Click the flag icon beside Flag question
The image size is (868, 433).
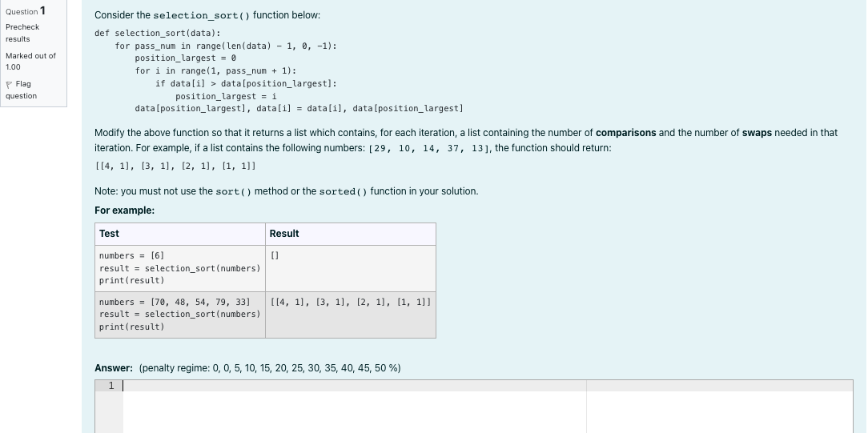point(9,85)
